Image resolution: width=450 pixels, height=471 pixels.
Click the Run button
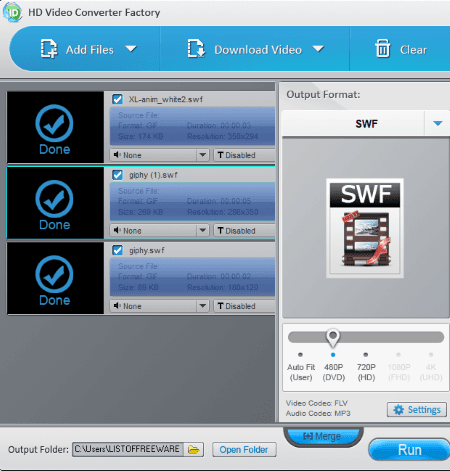pyautogui.click(x=410, y=450)
